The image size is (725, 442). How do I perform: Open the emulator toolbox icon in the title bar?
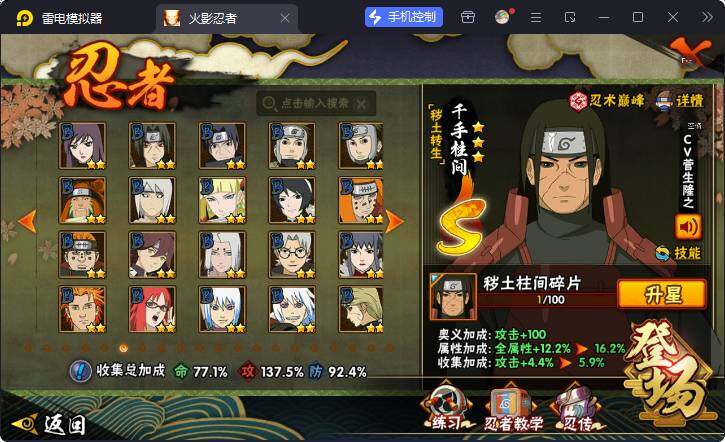click(468, 18)
